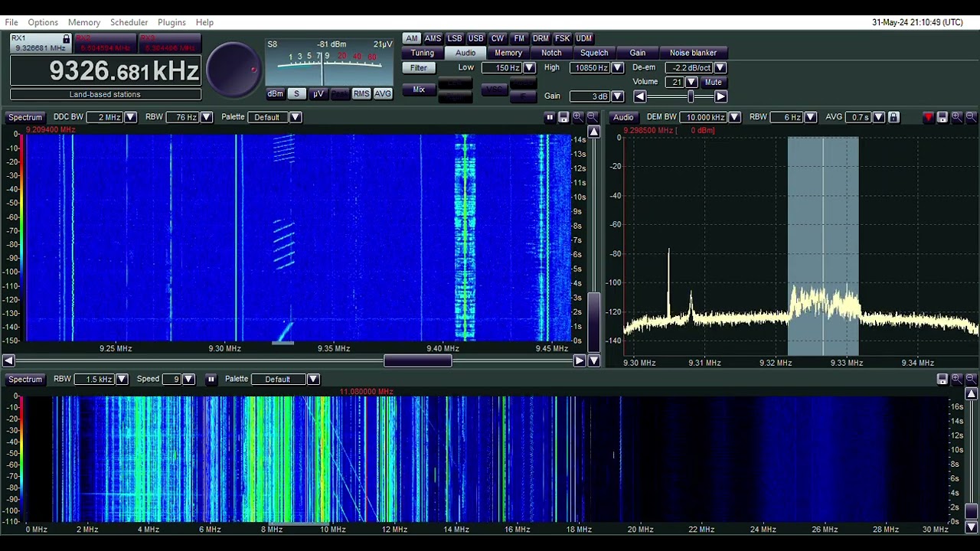This screenshot has height=551, width=980.
Task: Select CW demodulation mode
Action: (x=498, y=38)
